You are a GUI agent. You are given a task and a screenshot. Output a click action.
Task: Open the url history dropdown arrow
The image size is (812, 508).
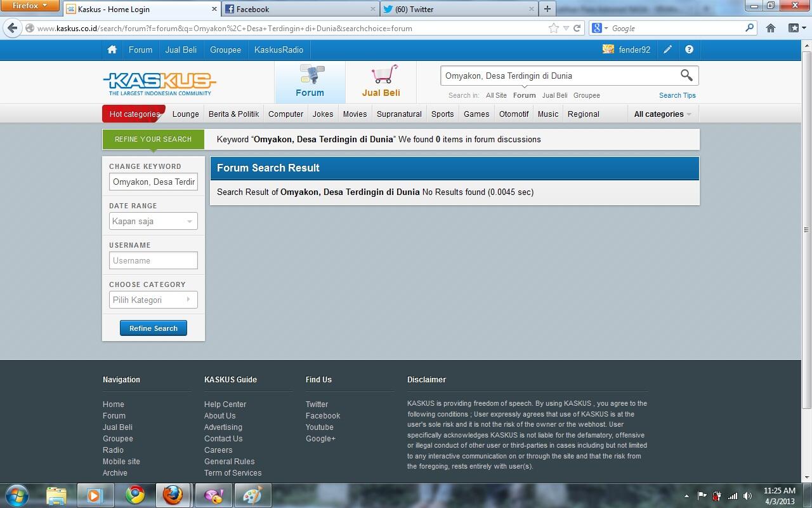pyautogui.click(x=566, y=28)
